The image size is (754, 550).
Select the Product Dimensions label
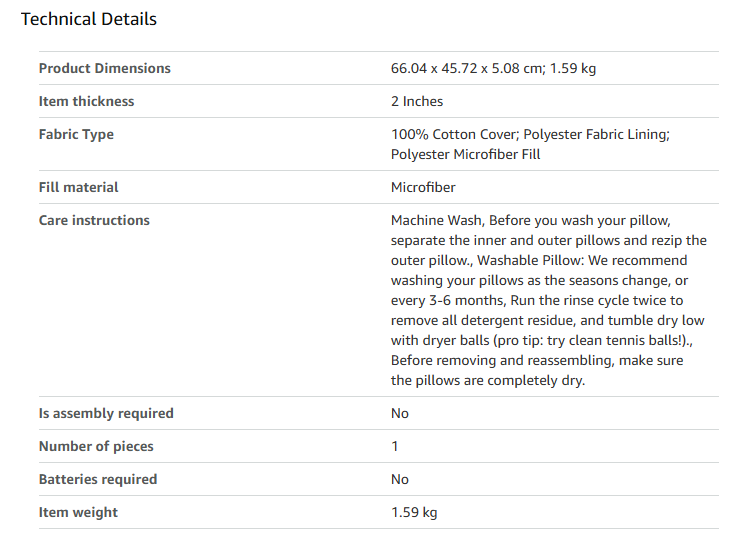pyautogui.click(x=105, y=68)
